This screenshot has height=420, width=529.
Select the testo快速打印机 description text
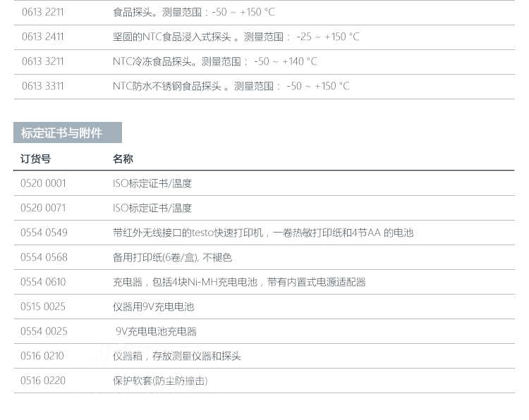tap(262, 233)
